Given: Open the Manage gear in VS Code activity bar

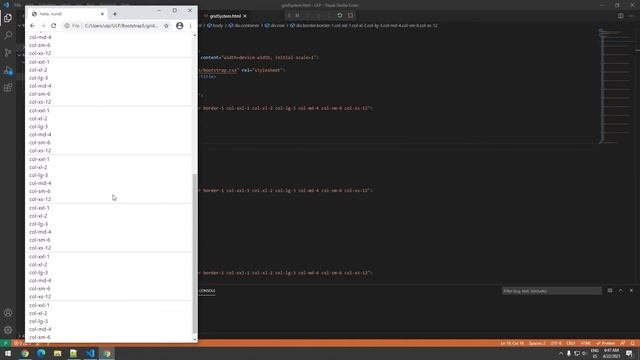Looking at the screenshot, I should pyautogui.click(x=8, y=330).
